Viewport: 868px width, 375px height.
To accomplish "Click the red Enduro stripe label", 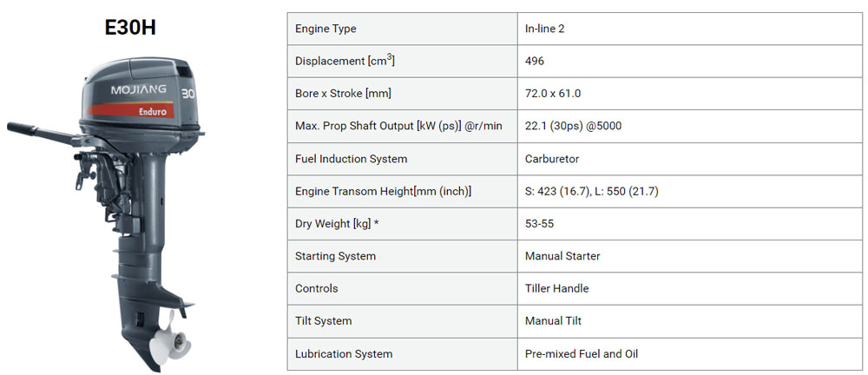I will pos(131,110).
